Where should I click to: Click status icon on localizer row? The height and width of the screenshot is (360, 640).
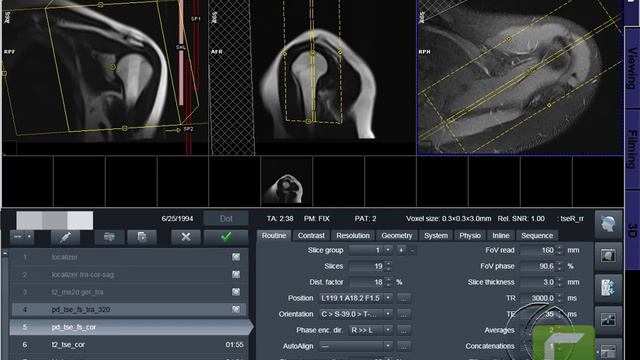236,257
